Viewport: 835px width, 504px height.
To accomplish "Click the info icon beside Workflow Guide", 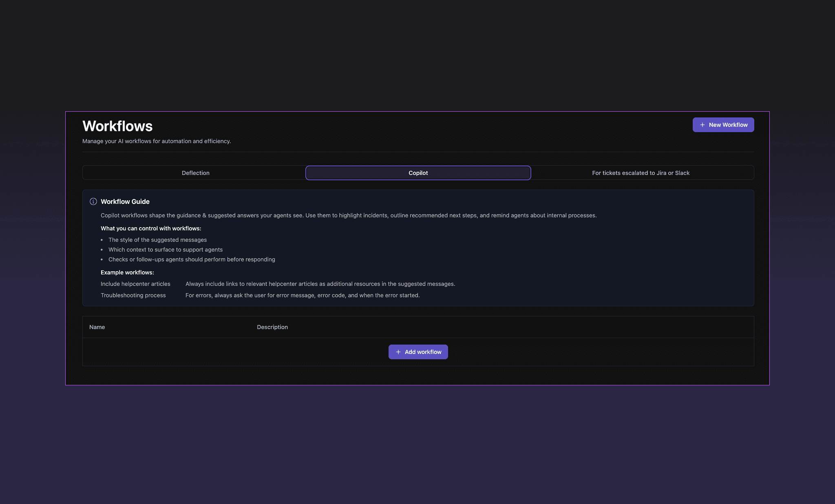I will 93,201.
